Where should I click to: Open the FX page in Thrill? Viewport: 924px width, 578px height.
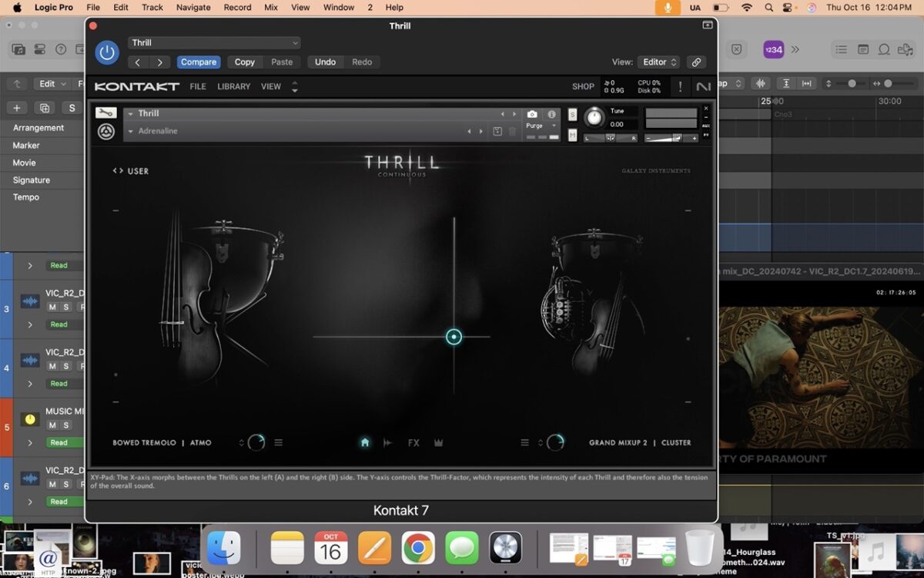[x=413, y=442]
